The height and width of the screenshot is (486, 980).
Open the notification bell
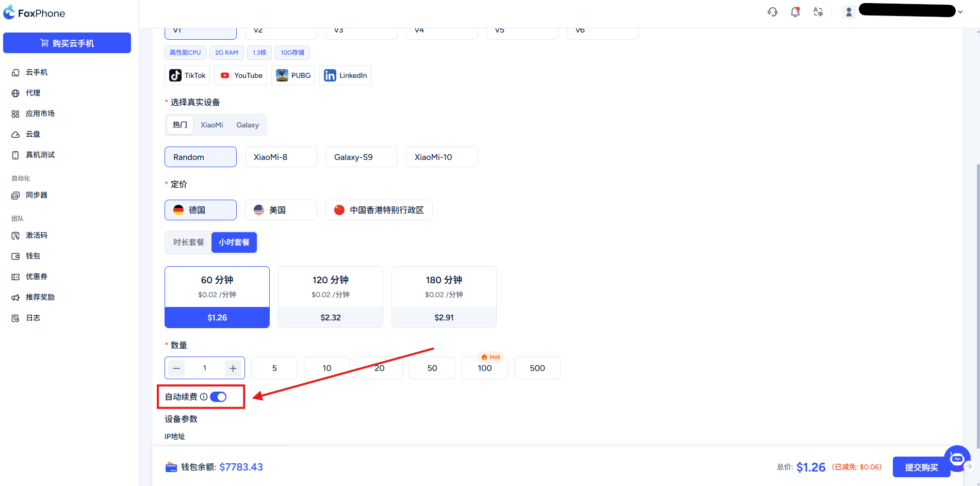tap(795, 12)
